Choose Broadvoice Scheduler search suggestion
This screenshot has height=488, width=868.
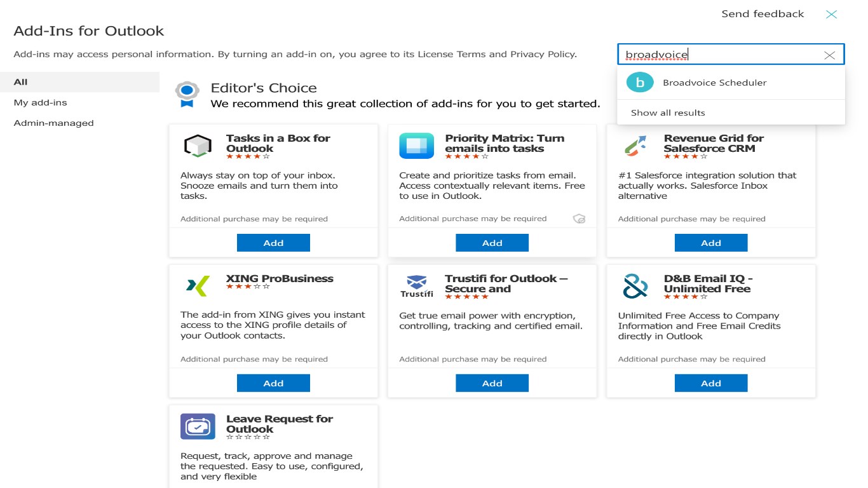point(714,83)
